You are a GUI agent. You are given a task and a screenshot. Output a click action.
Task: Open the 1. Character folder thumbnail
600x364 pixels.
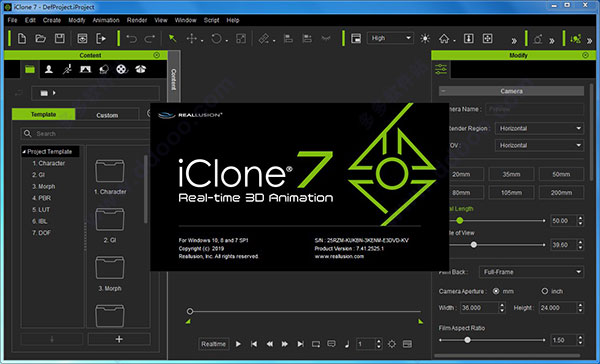110,171
